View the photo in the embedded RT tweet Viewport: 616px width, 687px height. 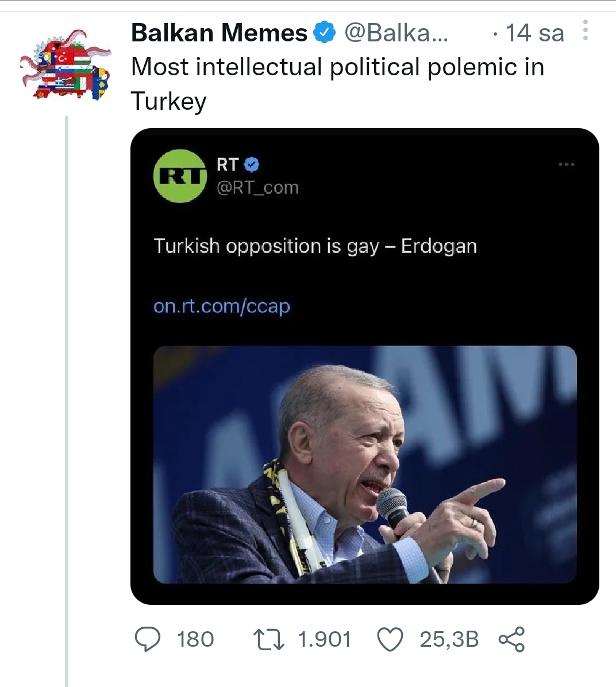[x=365, y=465]
